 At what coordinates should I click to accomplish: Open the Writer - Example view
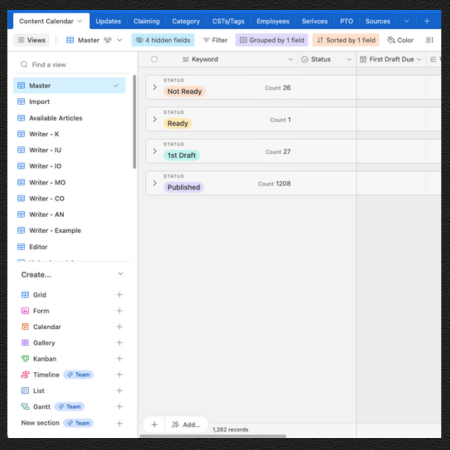pos(69,230)
